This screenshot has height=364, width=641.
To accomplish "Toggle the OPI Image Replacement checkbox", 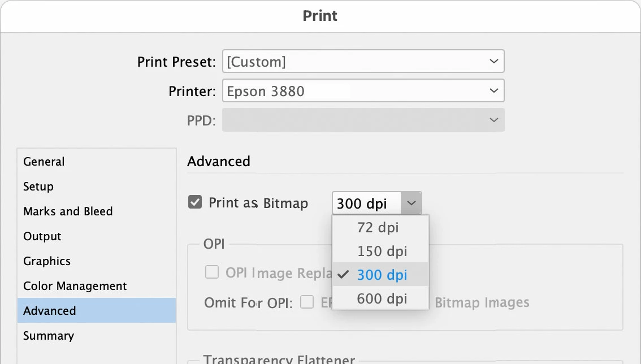I will pyautogui.click(x=212, y=272).
